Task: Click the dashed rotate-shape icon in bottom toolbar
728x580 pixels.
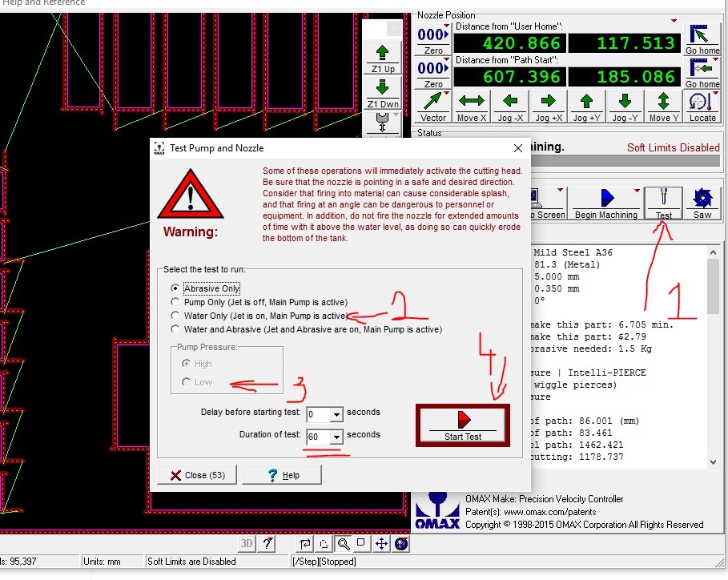Action: pyautogui.click(x=324, y=543)
